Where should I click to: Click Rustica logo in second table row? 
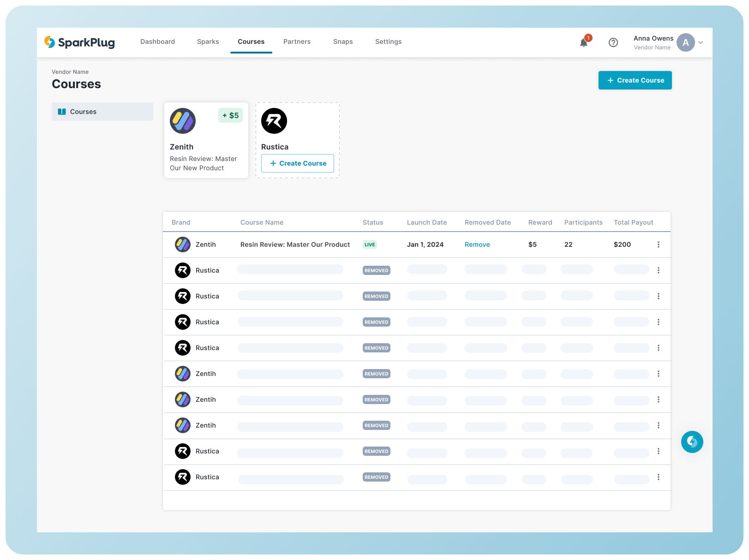point(183,270)
